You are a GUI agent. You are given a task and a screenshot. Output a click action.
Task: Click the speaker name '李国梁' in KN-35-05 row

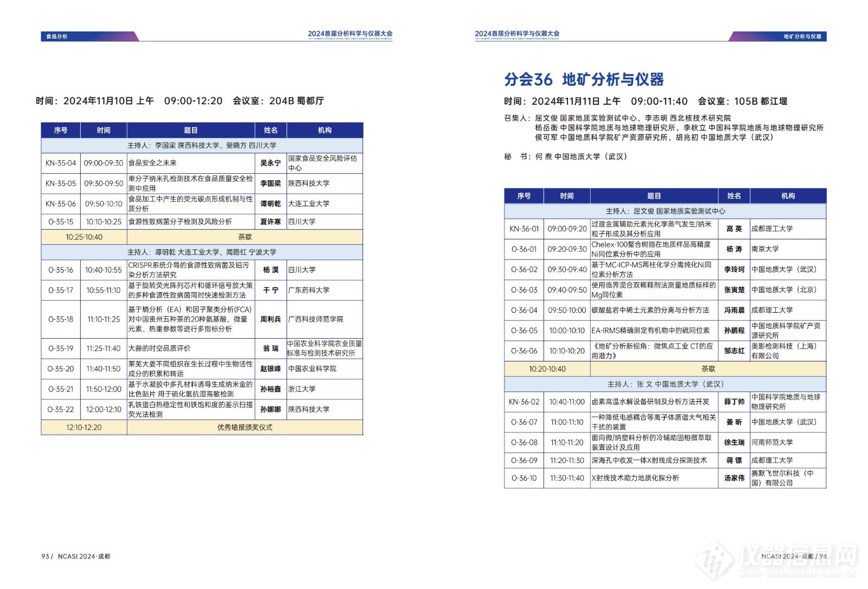click(x=270, y=183)
